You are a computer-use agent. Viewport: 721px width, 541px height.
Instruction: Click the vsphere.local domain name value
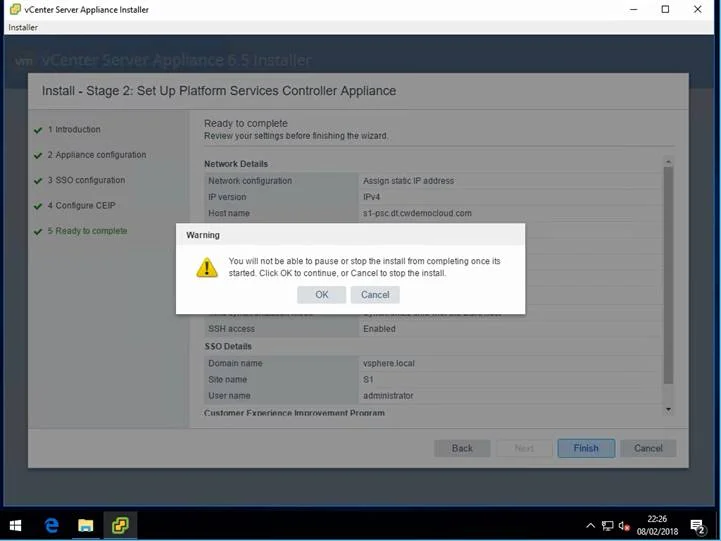pos(389,363)
